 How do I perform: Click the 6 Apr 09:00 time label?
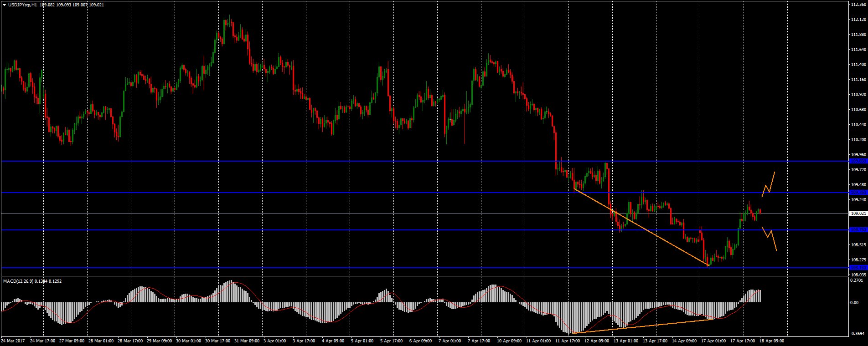click(x=421, y=341)
